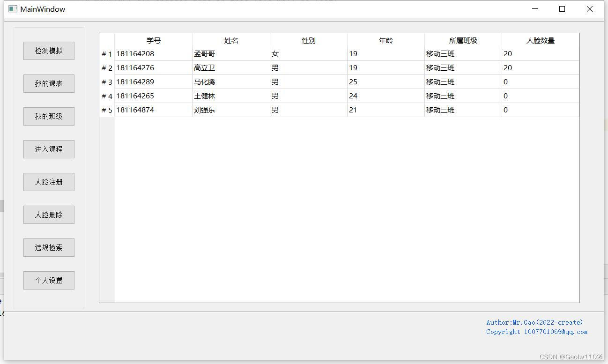Open 个人设置 in the sidebar
608x364 pixels.
pos(49,280)
